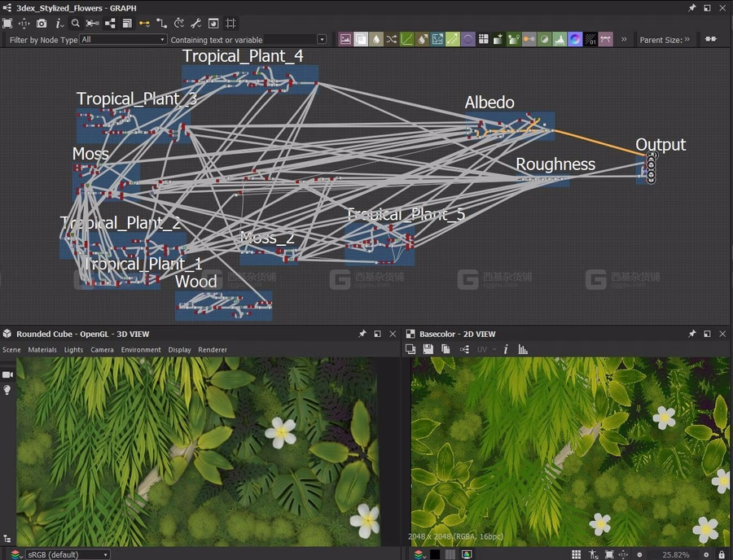Expand the Parent Size options chevron
This screenshot has height=560, width=733.
pyautogui.click(x=687, y=39)
